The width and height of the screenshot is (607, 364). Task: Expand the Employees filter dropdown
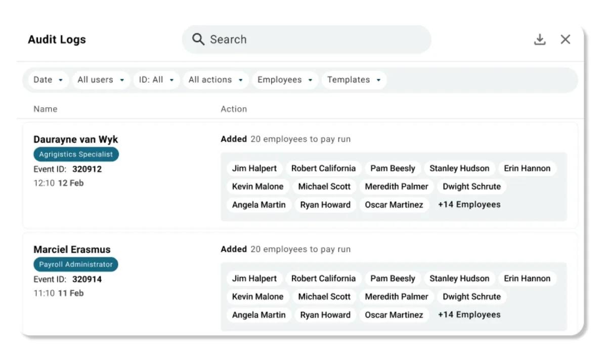(x=284, y=79)
